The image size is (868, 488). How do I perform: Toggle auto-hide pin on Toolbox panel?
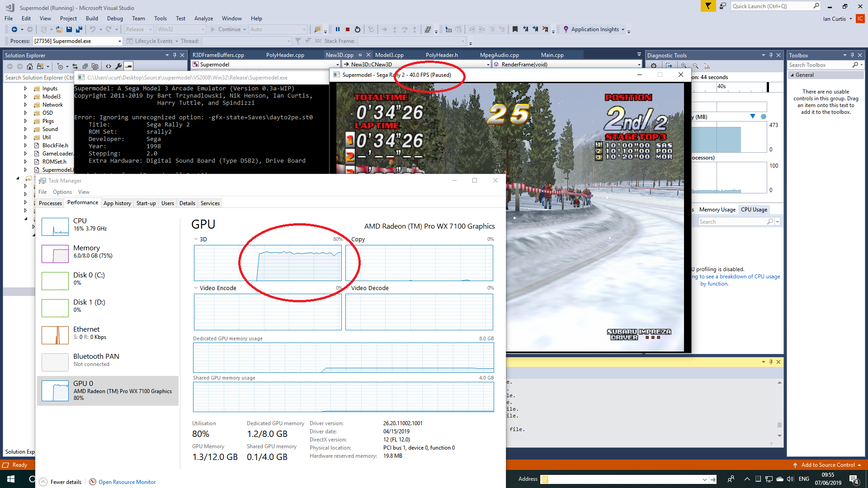point(853,55)
